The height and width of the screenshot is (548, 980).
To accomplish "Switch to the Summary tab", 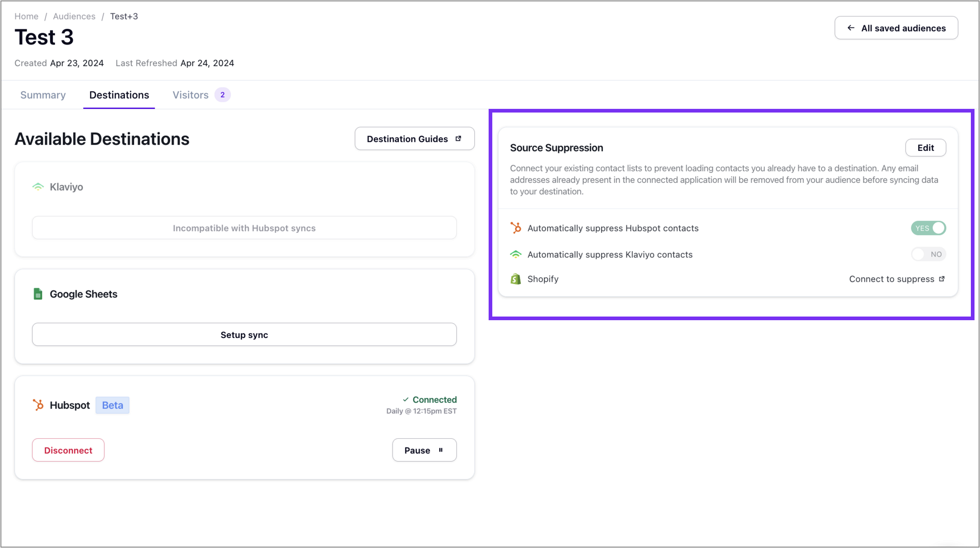I will point(43,95).
